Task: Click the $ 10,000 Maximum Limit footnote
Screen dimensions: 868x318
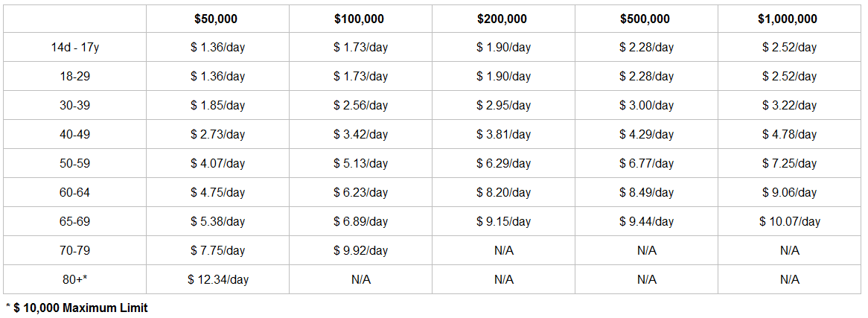Action: pyautogui.click(x=77, y=308)
